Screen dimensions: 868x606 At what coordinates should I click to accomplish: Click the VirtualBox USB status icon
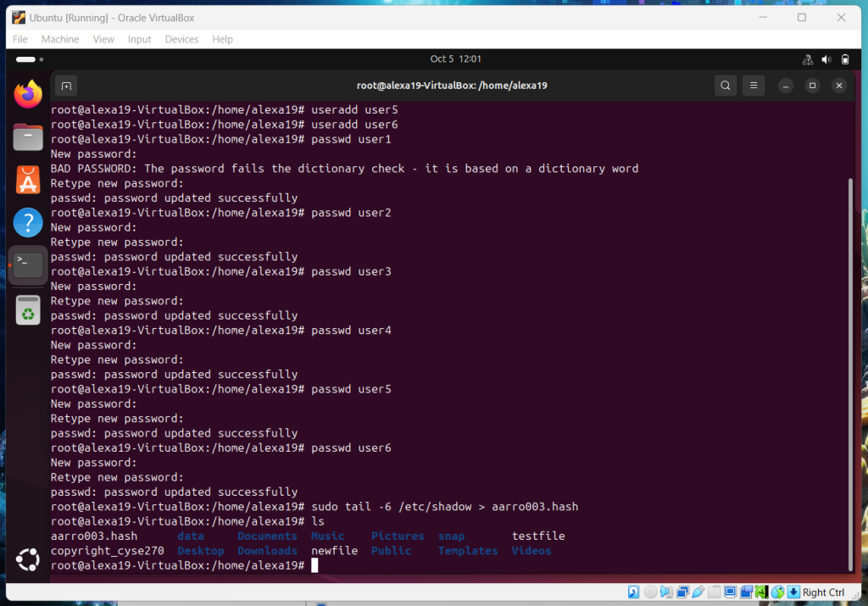coord(698,592)
